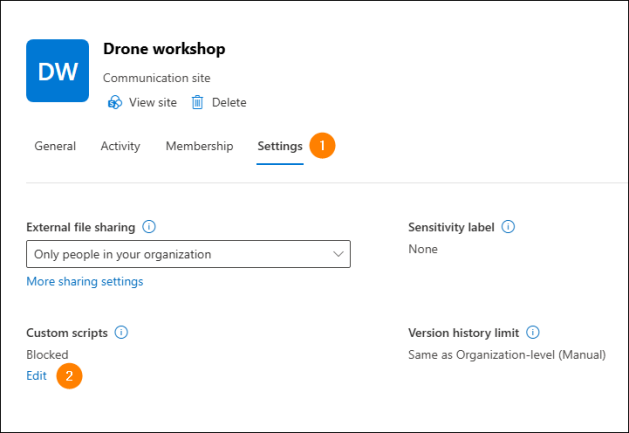The width and height of the screenshot is (629, 433).
Task: Click the External file sharing heading
Action: pos(81,227)
